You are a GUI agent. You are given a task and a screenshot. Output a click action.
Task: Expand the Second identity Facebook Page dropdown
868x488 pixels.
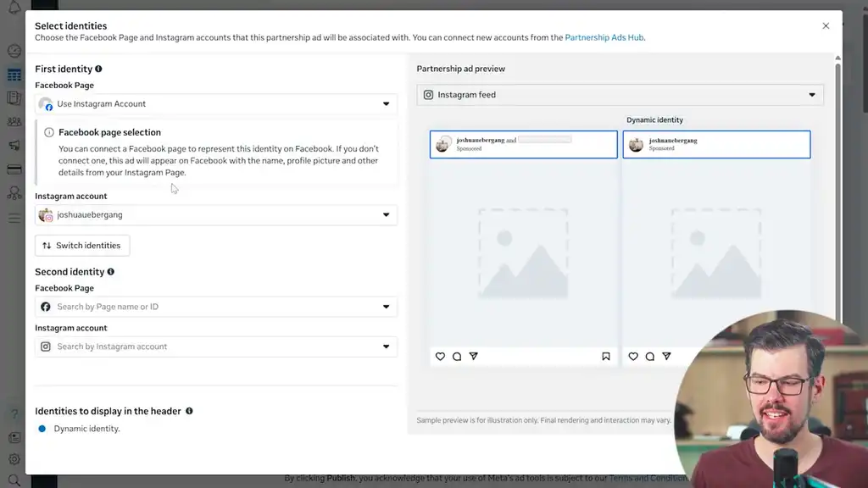coord(217,307)
